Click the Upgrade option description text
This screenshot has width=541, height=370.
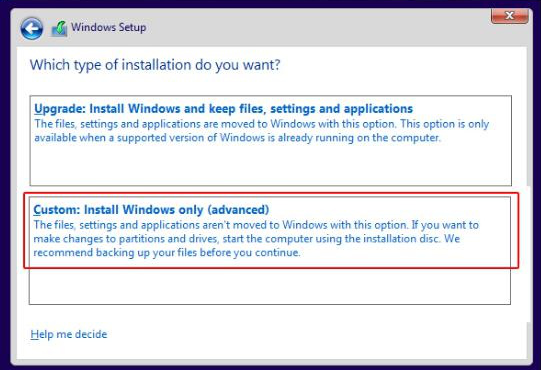click(262, 131)
